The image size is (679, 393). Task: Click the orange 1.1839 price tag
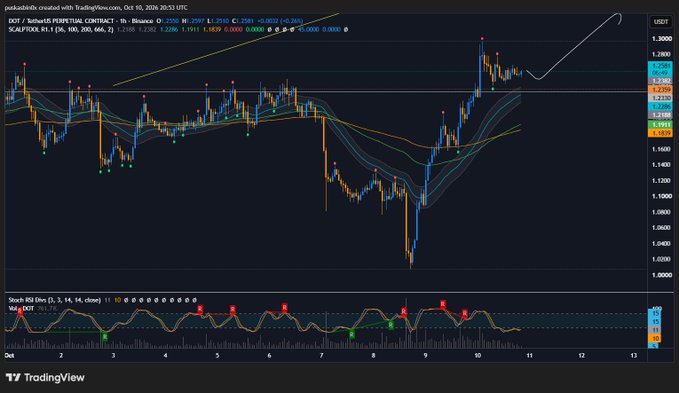point(661,133)
